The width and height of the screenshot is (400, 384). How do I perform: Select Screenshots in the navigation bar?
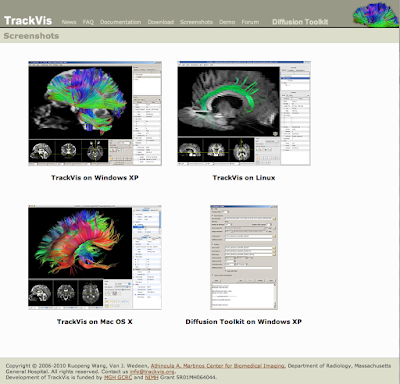(x=196, y=22)
